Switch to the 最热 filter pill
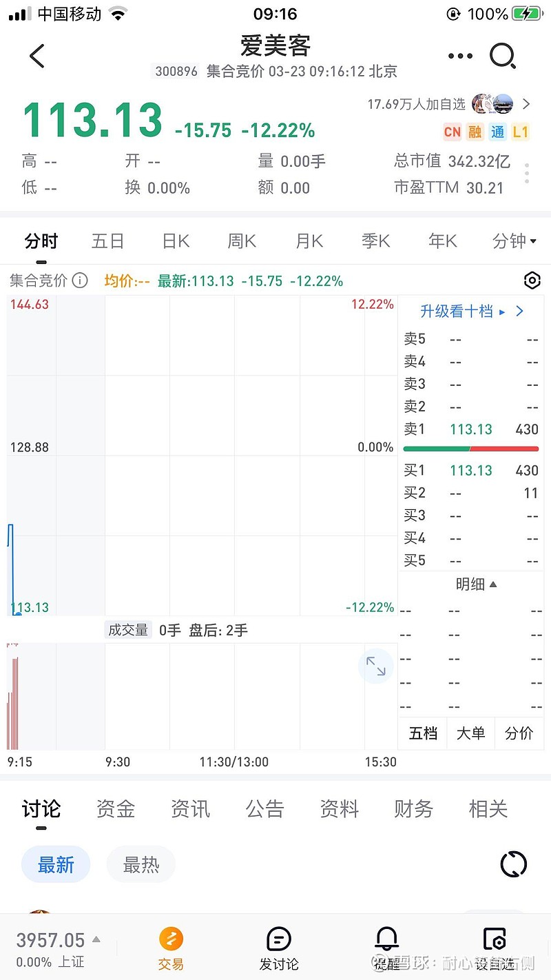Image resolution: width=551 pixels, height=980 pixels. point(141,864)
